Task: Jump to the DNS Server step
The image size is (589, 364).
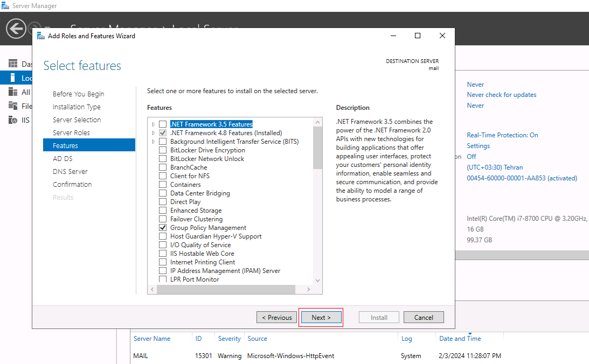Action: pos(70,171)
